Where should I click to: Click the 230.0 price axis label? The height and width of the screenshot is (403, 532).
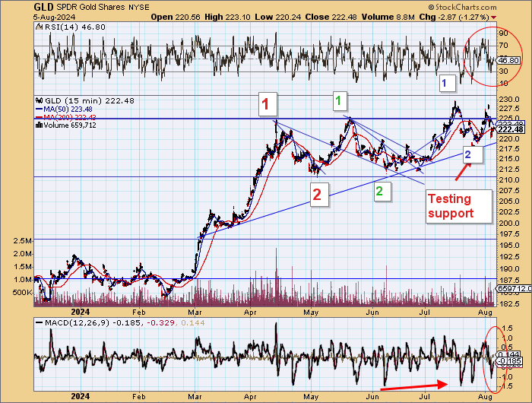(x=509, y=100)
